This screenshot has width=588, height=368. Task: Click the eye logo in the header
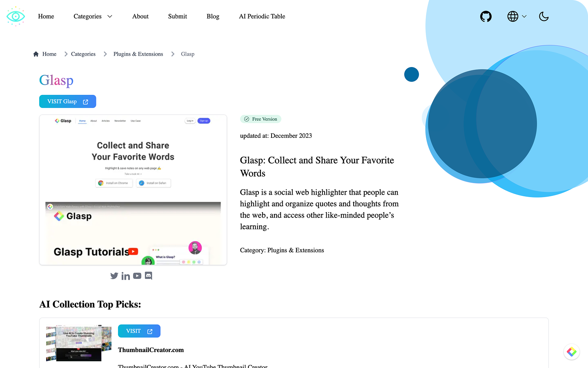tap(16, 16)
